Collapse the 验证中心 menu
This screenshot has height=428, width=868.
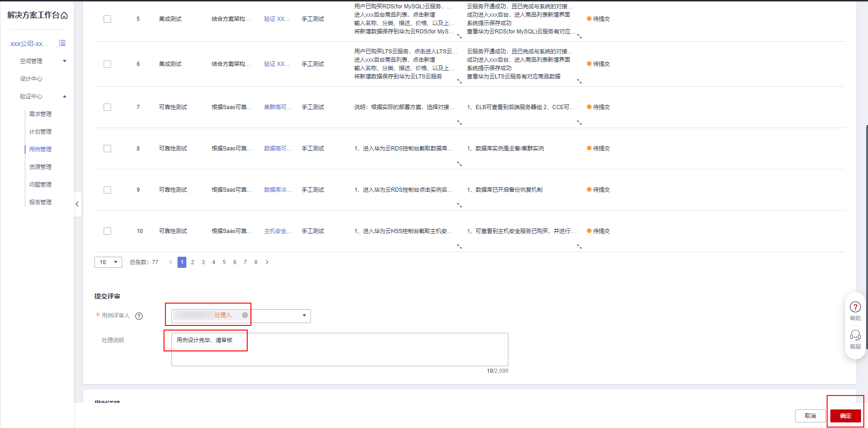[65, 97]
